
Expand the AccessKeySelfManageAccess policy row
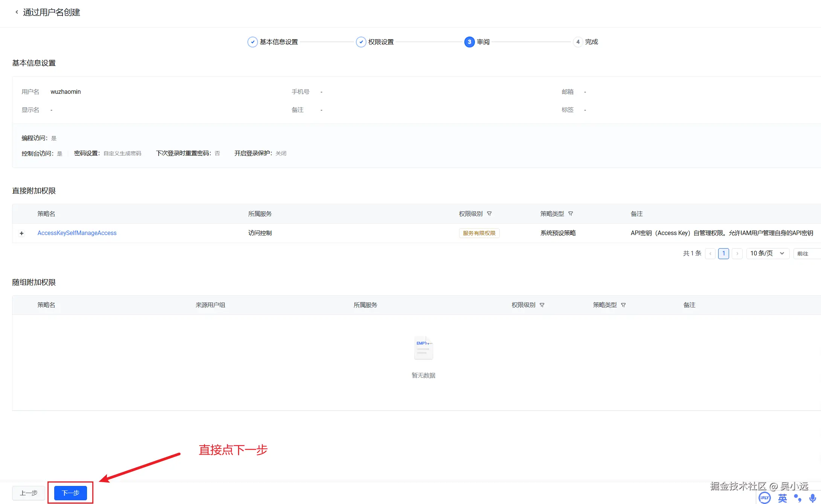21,233
